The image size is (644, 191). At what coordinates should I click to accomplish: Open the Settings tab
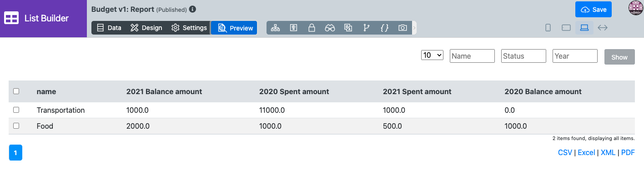189,28
